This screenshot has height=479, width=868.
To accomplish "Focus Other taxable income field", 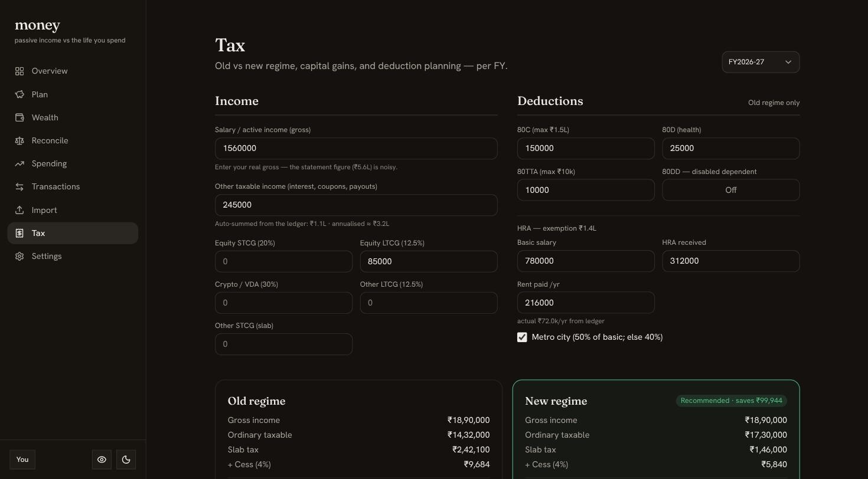I will pyautogui.click(x=356, y=205).
